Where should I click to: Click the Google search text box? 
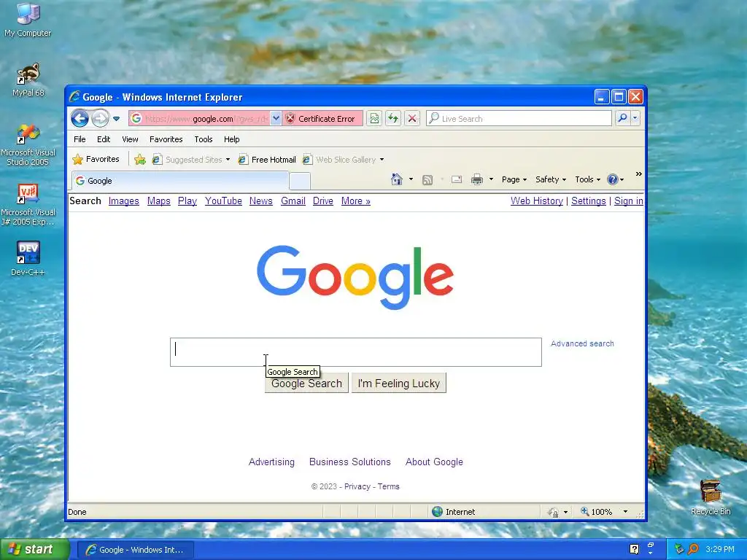coord(356,352)
